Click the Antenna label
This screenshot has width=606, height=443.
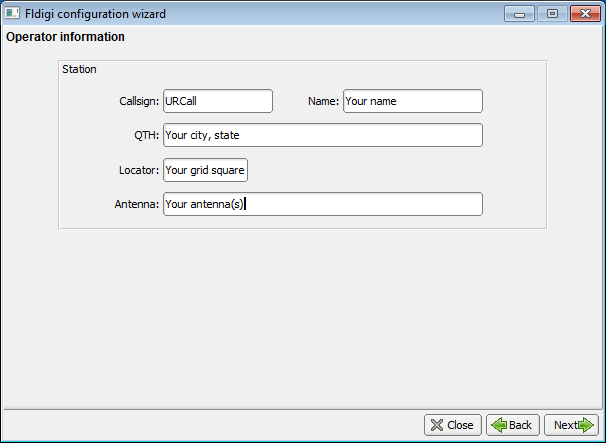pyautogui.click(x=137, y=204)
